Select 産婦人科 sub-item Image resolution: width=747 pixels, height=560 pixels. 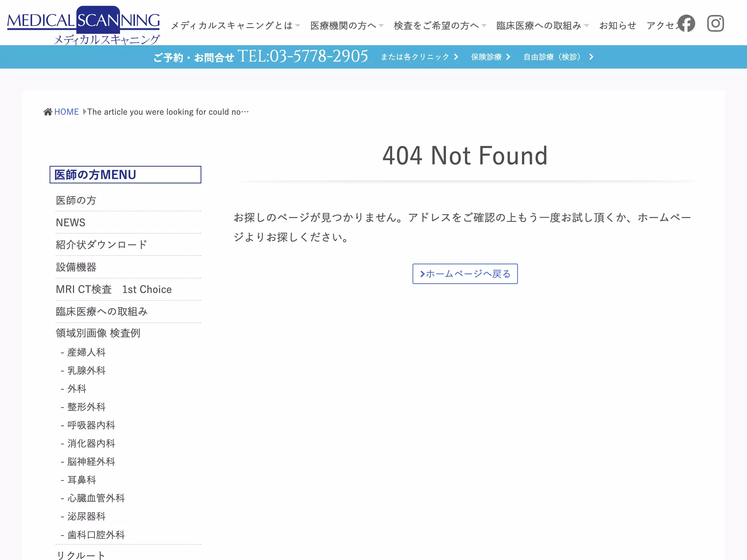(x=86, y=352)
